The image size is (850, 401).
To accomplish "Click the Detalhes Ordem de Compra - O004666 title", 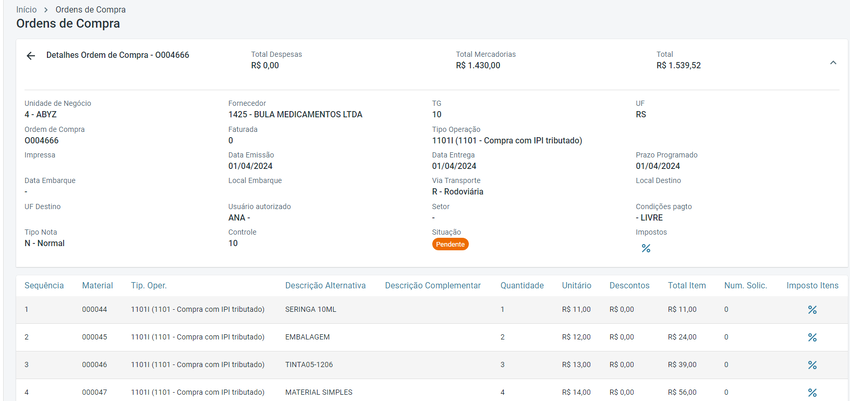I will coord(118,55).
